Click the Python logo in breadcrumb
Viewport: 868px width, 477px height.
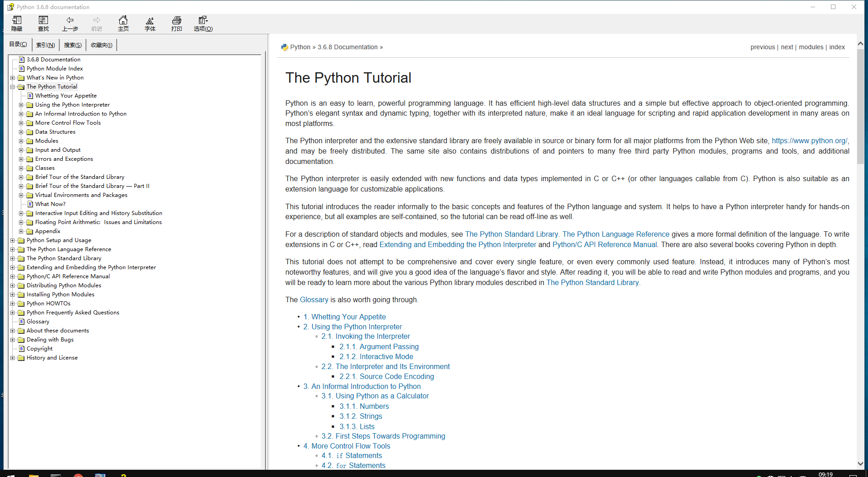[284, 47]
